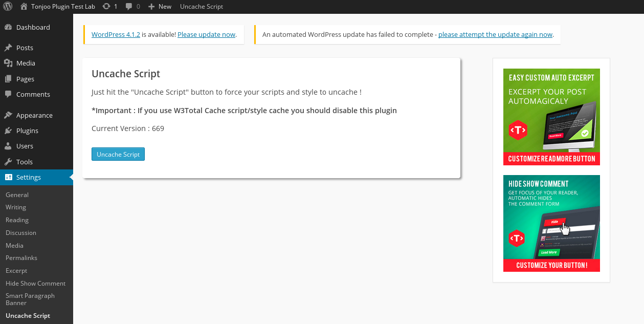644x324 pixels.
Task: Open Tonjoo Plugin Test Lab site link
Action: [x=63, y=7]
